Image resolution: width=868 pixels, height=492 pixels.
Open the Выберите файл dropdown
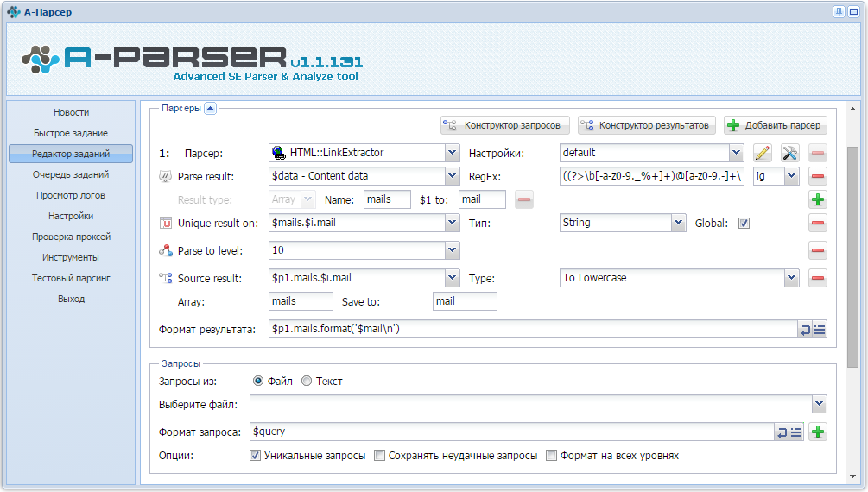tap(820, 404)
